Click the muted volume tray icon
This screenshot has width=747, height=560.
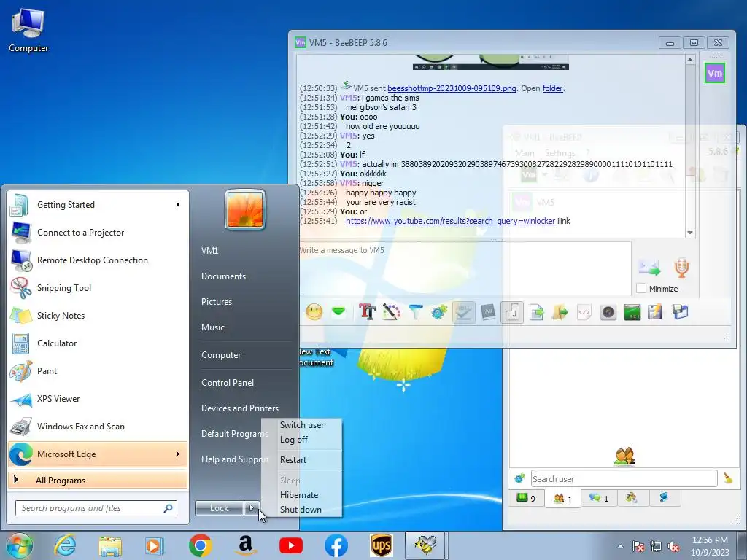tap(673, 546)
